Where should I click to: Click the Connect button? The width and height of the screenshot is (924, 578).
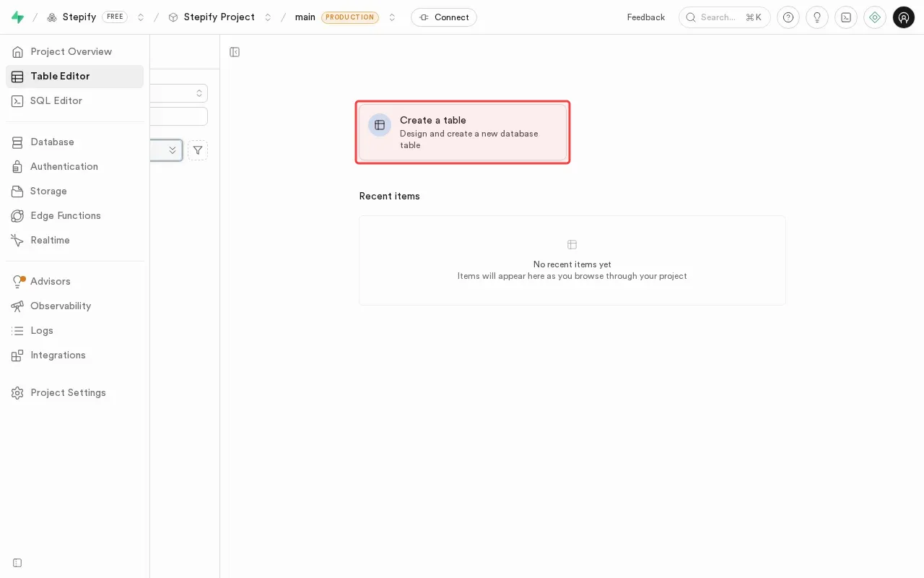(x=444, y=17)
